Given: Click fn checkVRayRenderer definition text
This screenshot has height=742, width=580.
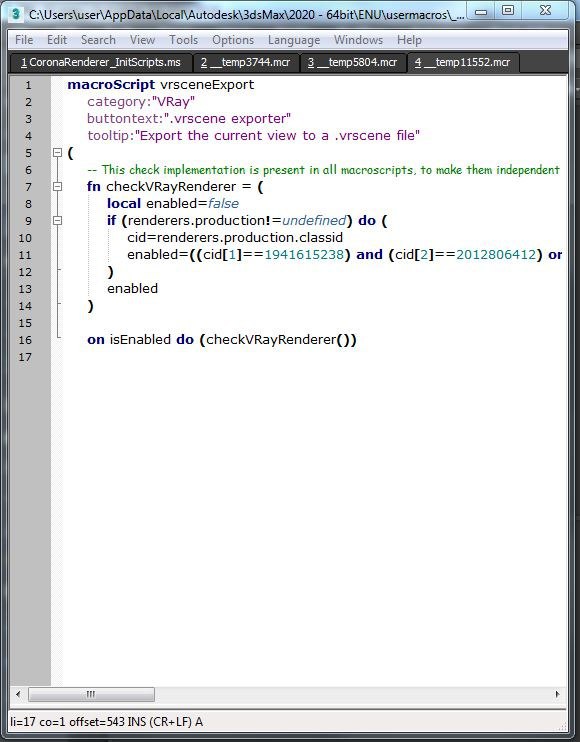Looking at the screenshot, I should 175,186.
